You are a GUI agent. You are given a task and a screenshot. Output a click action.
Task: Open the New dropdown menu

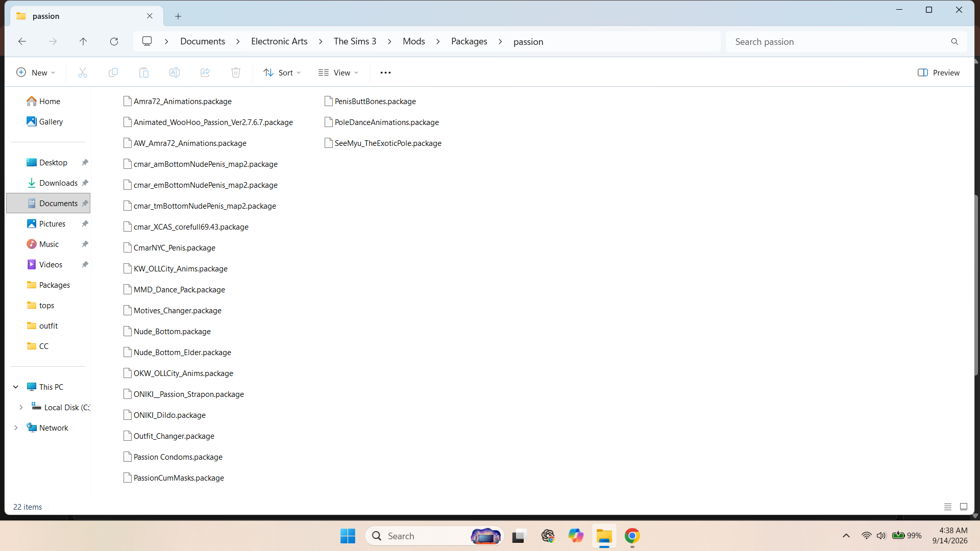click(x=36, y=72)
